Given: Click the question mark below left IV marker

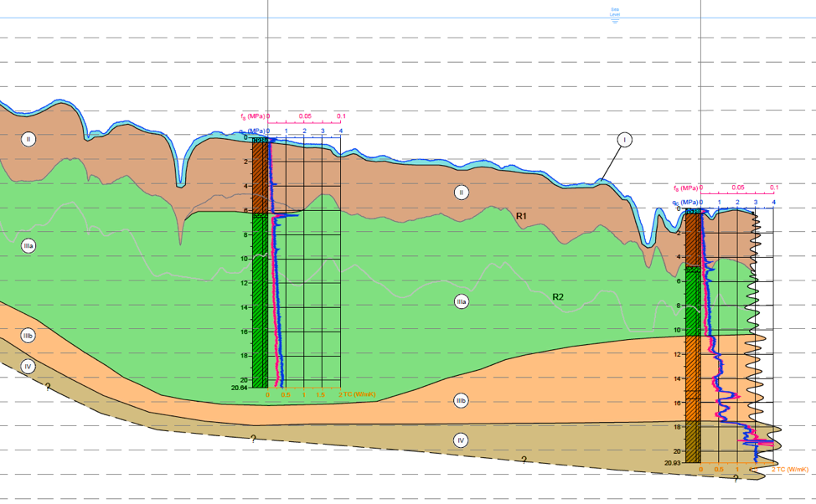Looking at the screenshot, I should (48, 387).
